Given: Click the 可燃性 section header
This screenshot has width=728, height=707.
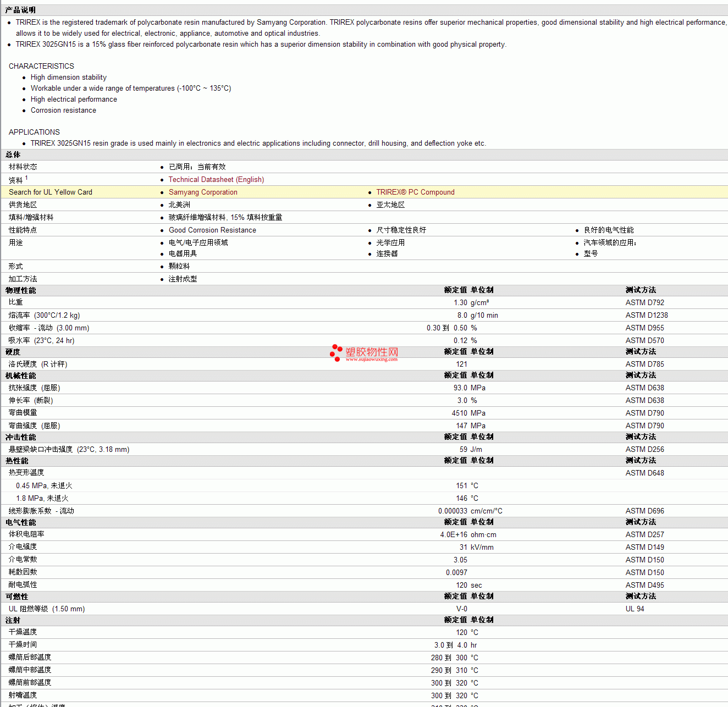Looking at the screenshot, I should [x=16, y=597].
